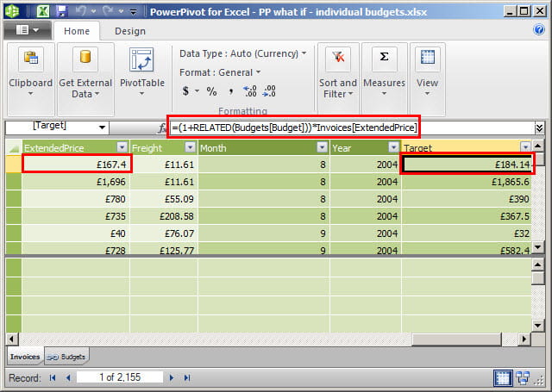Click the Excel switch-to-workbook icon
The width and height of the screenshot is (552, 392).
(x=43, y=11)
